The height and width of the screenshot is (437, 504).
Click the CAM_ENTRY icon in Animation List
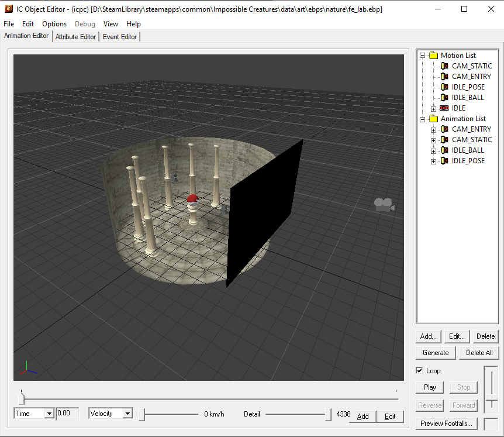click(444, 129)
